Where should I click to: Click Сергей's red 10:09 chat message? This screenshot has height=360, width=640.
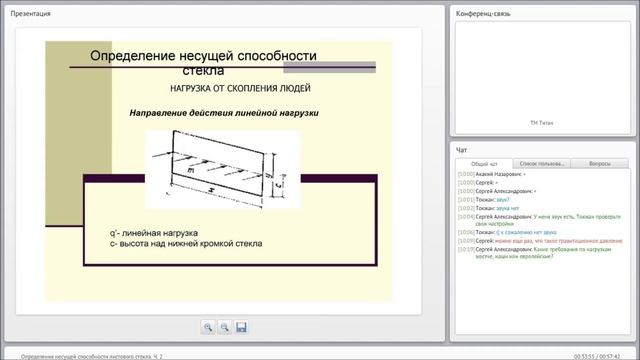click(540, 241)
